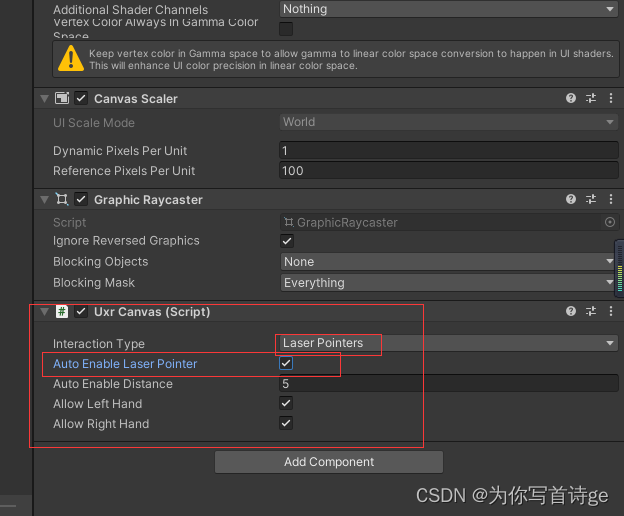Open presets for Graphic Raycaster component
624x516 pixels.
click(x=591, y=199)
